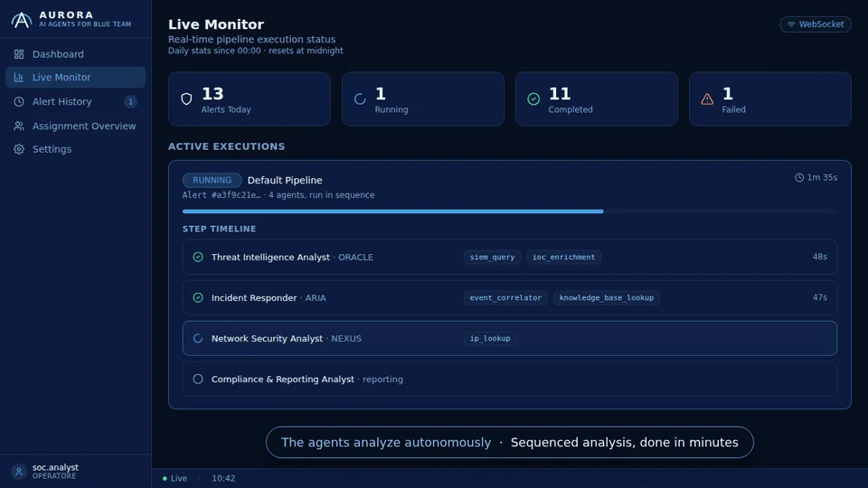Open the 11 Completed stat card
868x488 pixels.
597,99
